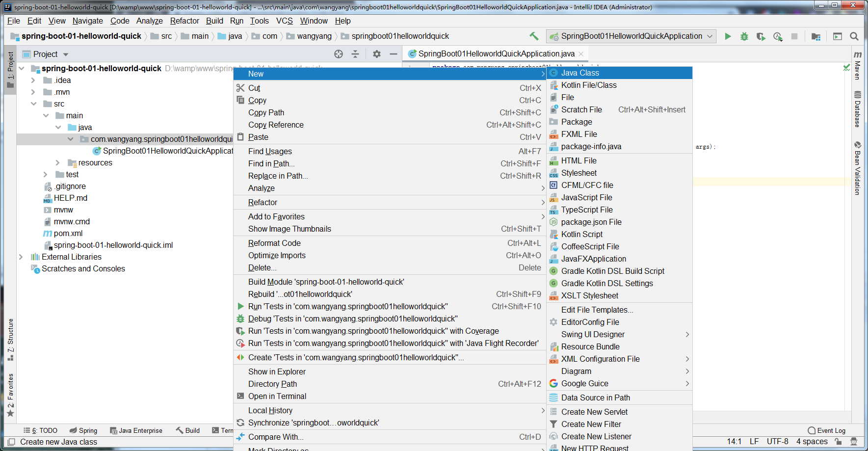Open the Database tool window
Viewport: 868px width, 451px height.
click(858, 109)
